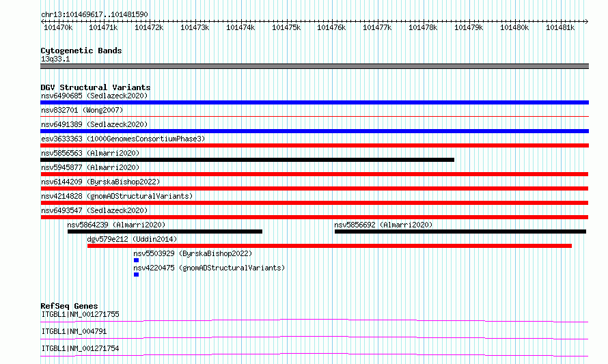Open the nsv5864239 (Almarri2020) label
Viewport: 608px width, 364px height.
[116, 225]
